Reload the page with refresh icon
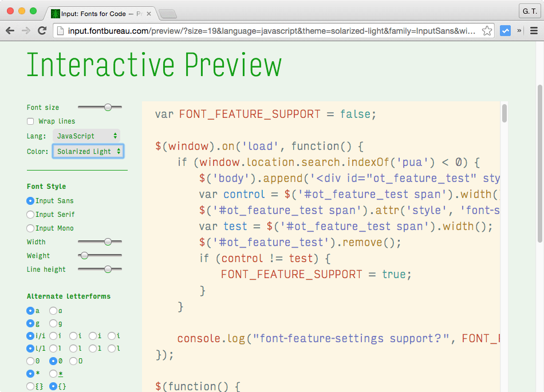The width and height of the screenshot is (544, 392). 42,31
